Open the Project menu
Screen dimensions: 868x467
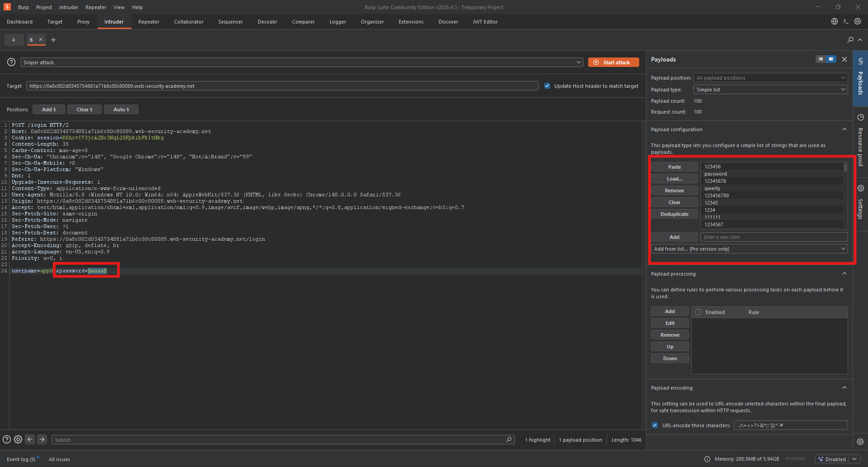[44, 7]
